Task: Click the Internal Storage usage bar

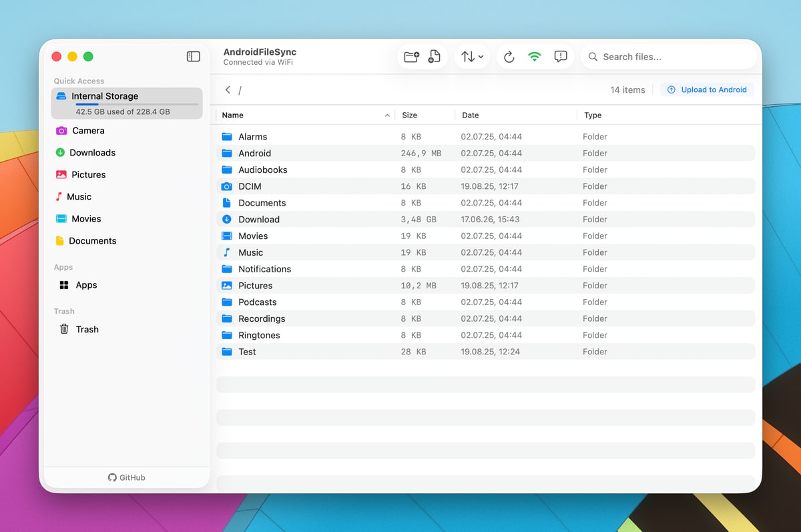Action: (136, 104)
